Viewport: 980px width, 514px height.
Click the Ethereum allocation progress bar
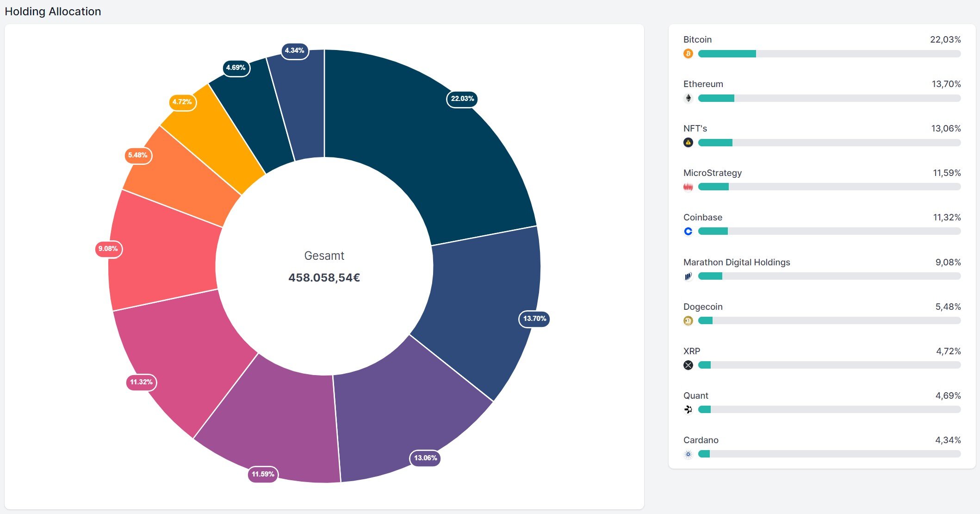829,98
